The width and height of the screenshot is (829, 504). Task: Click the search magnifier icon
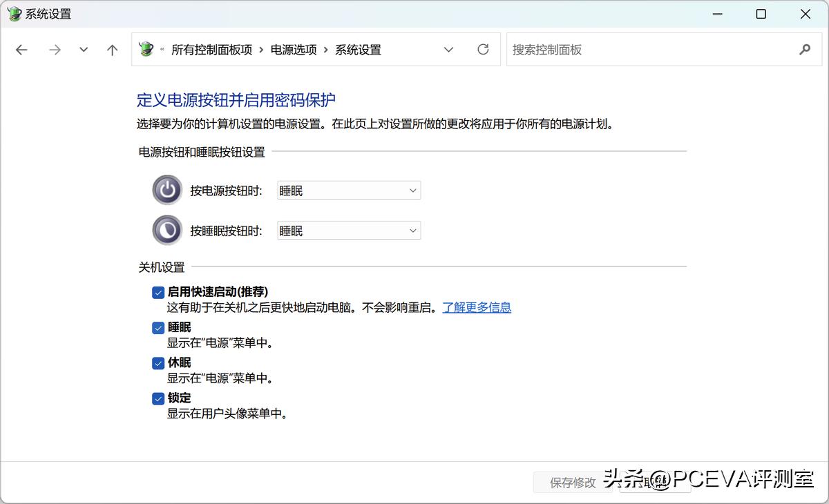[x=804, y=49]
